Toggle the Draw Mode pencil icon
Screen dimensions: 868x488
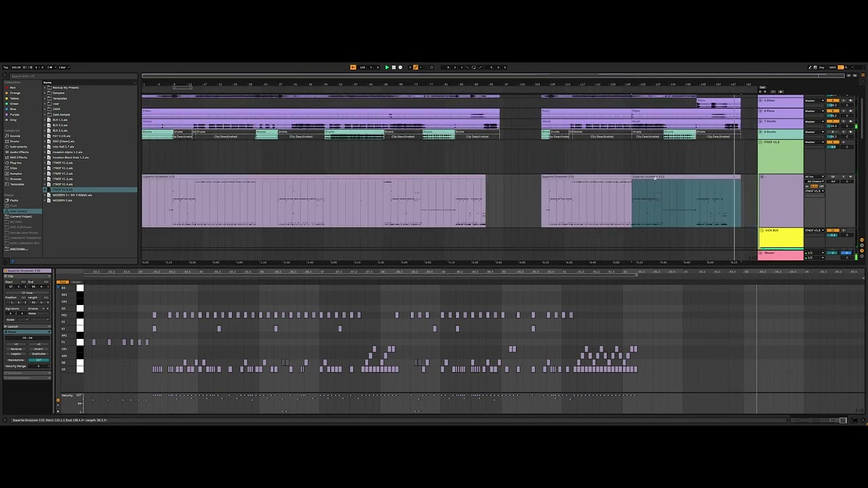810,67
